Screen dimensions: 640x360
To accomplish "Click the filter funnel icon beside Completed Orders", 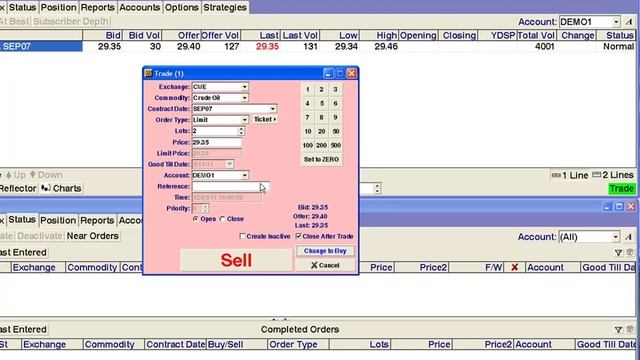I will click(x=618, y=329).
